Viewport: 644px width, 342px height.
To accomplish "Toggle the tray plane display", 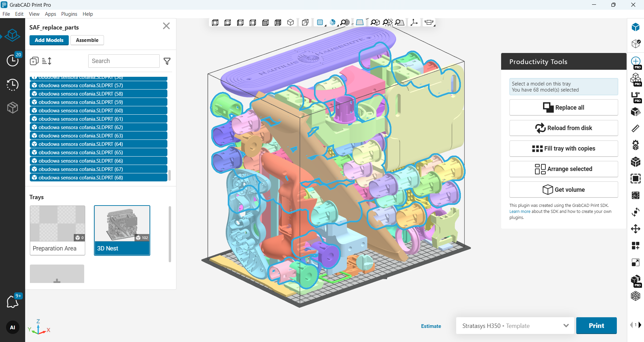I will click(360, 22).
